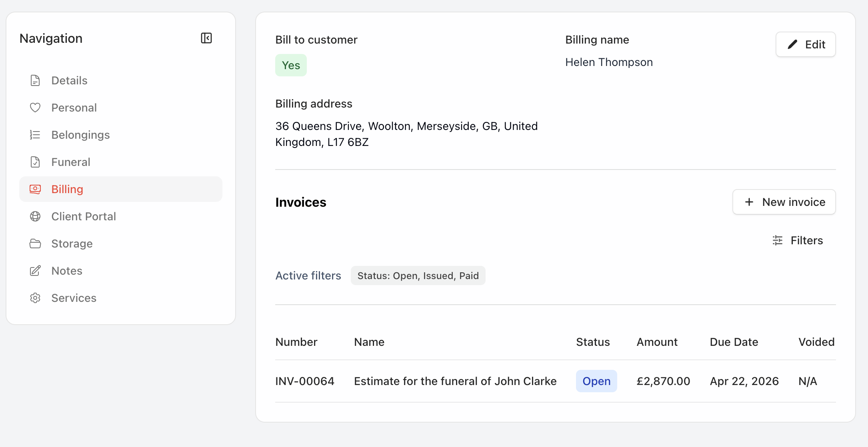Open Active filters to adjust them
The width and height of the screenshot is (868, 447).
(x=308, y=275)
